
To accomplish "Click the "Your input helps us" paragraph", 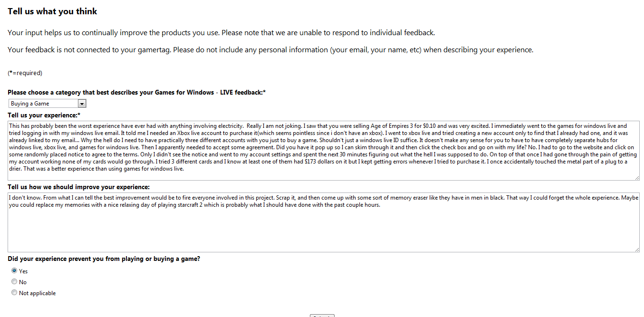I will tap(221, 33).
